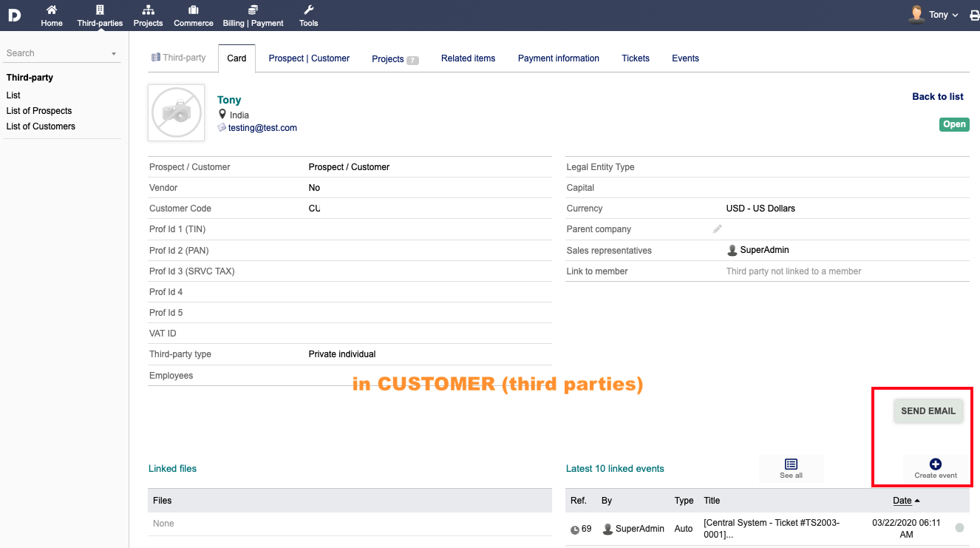Screen dimensions: 980x548
Task: Follow the Back to list link
Action: pyautogui.click(x=938, y=97)
